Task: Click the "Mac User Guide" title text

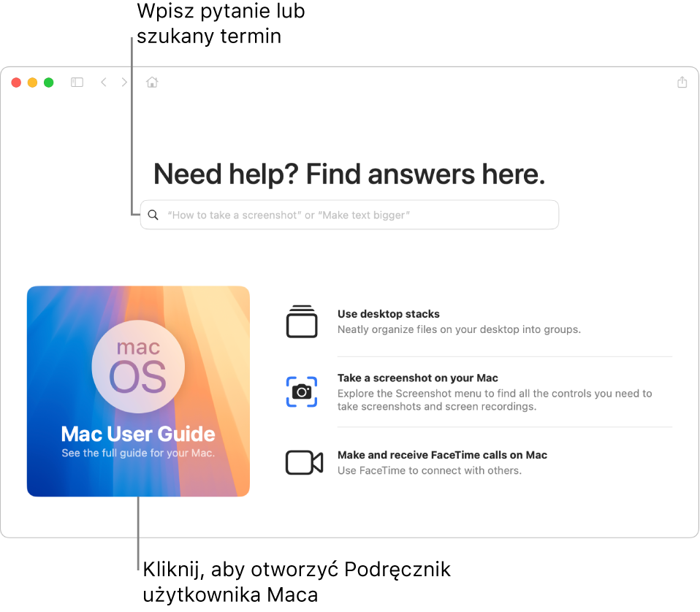Action: (138, 435)
